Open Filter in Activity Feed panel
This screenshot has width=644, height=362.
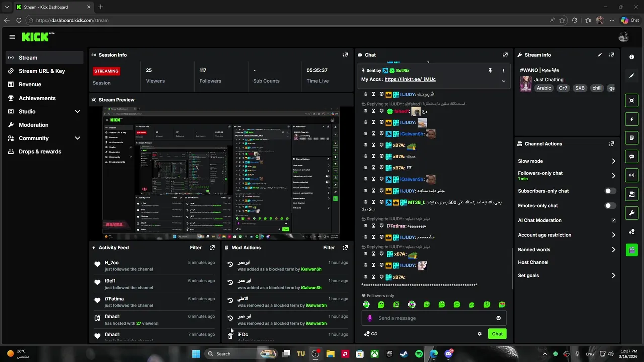point(196,248)
